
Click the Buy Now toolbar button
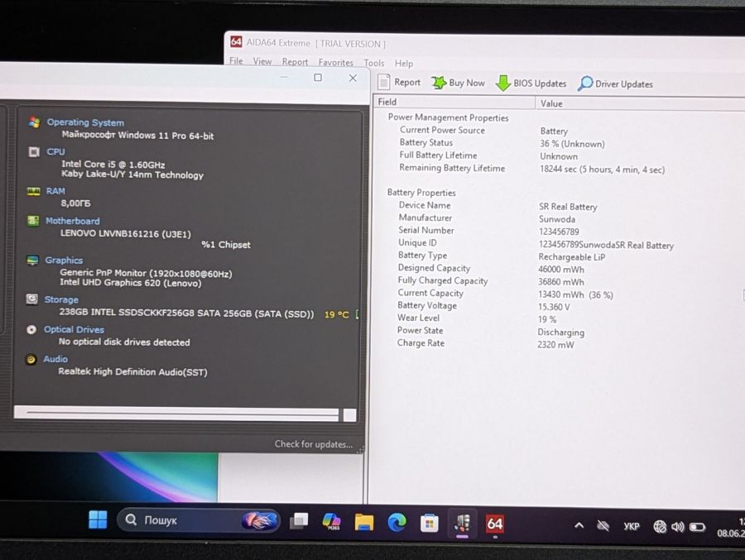pyautogui.click(x=458, y=83)
